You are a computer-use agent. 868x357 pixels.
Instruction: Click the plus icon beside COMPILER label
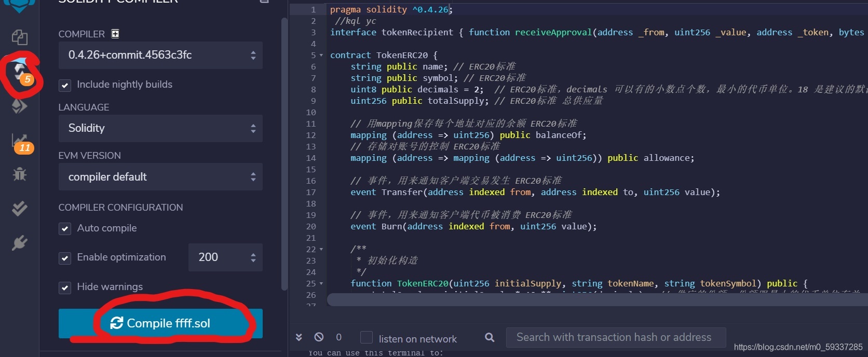tap(115, 34)
